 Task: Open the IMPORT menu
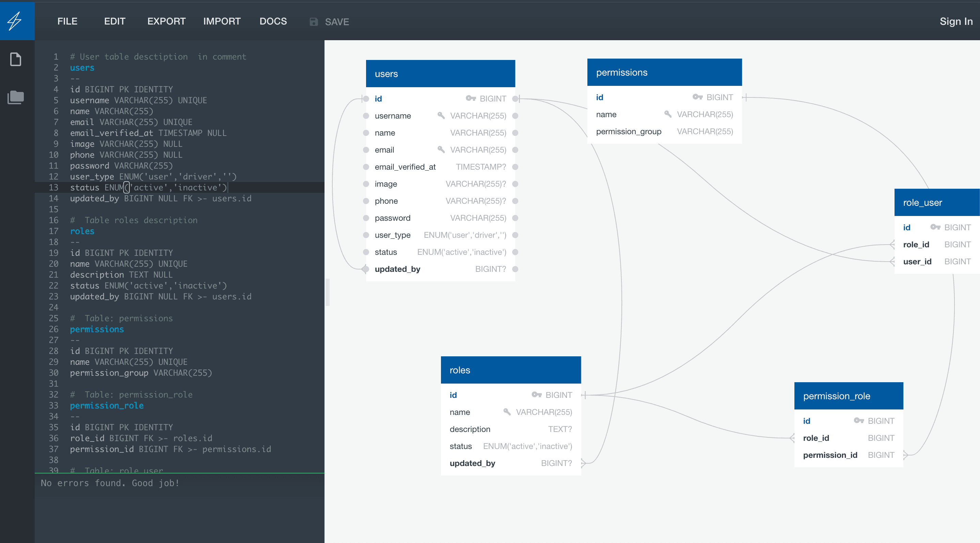click(x=222, y=21)
